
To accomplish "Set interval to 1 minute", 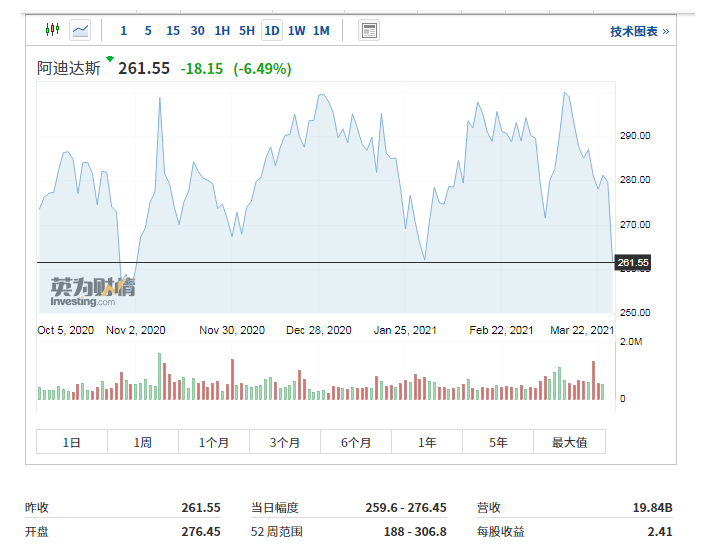I will coord(124,31).
